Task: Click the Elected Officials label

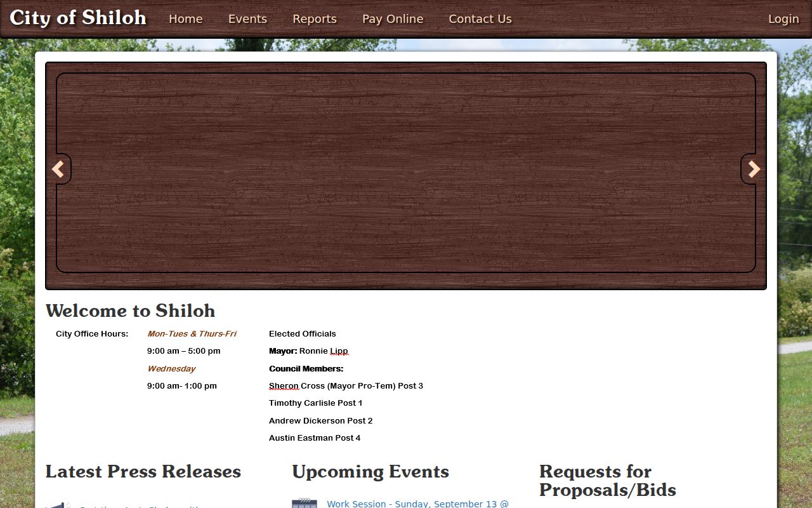Action: 303,333
